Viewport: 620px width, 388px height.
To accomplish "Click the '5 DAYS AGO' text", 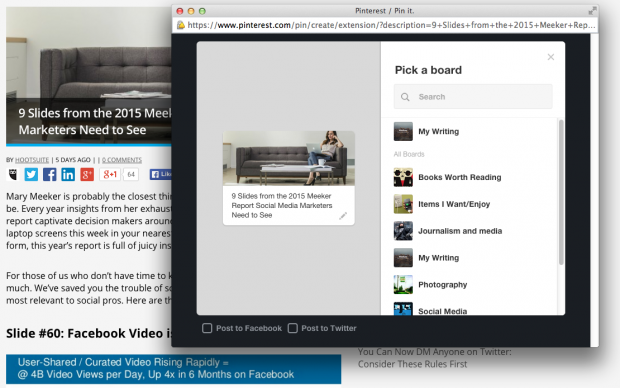I will click(x=73, y=160).
